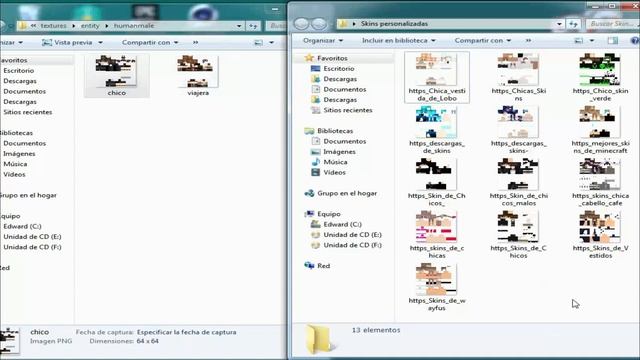Open Grupo en el hogar in Skins window
Screen dimensions: 640x360
pyautogui.click(x=347, y=193)
